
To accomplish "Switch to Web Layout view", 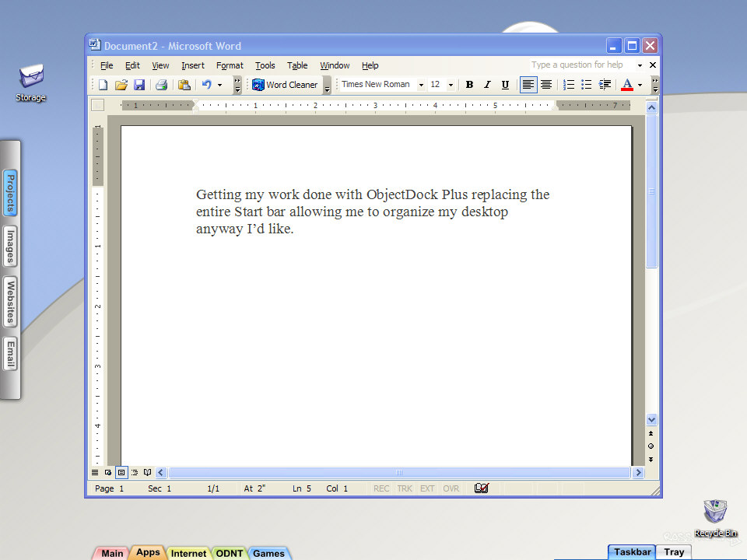I will [108, 472].
